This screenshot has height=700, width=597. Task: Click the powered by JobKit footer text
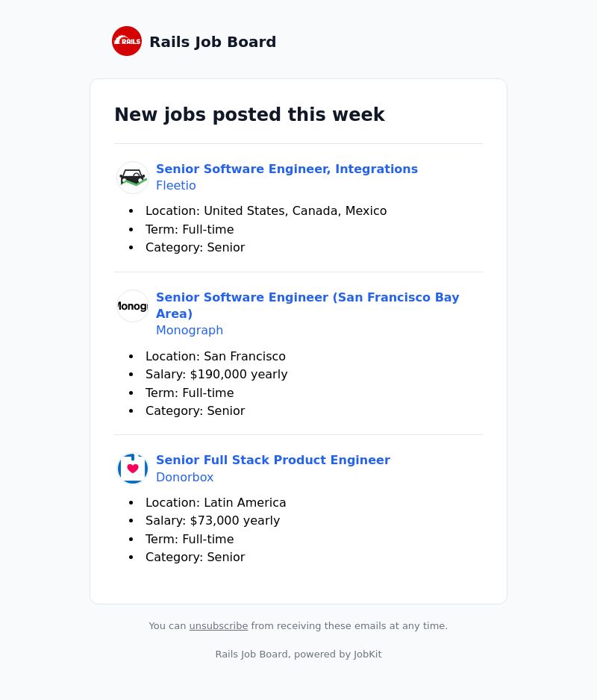click(337, 654)
